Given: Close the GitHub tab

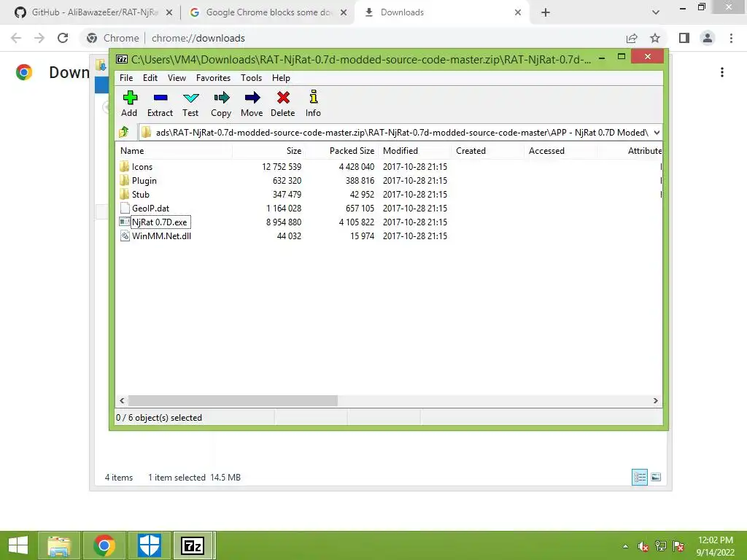Looking at the screenshot, I should (169, 12).
